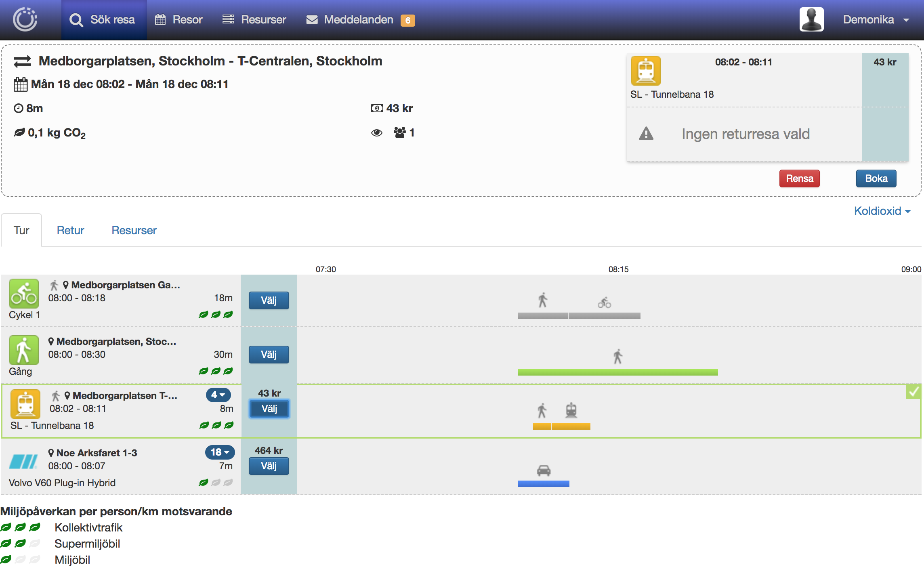
Task: Click the green Gång walking icon
Action: [x=24, y=350]
